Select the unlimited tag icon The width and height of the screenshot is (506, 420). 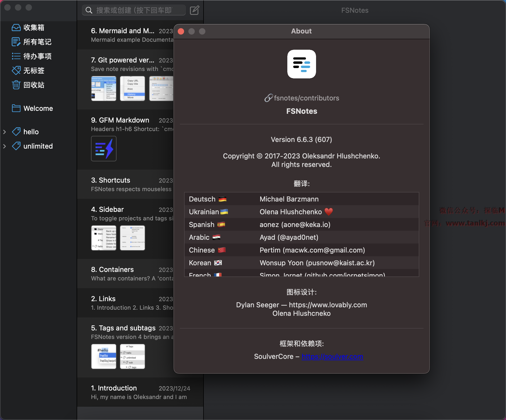tap(16, 146)
